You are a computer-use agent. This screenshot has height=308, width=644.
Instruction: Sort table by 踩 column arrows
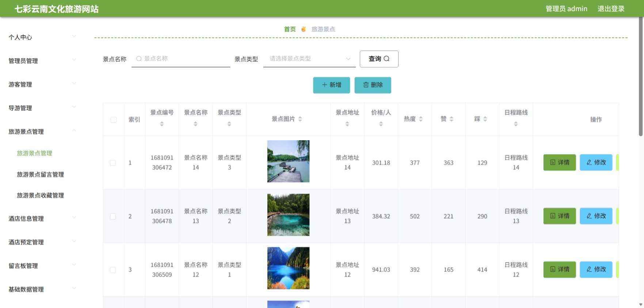(x=485, y=119)
